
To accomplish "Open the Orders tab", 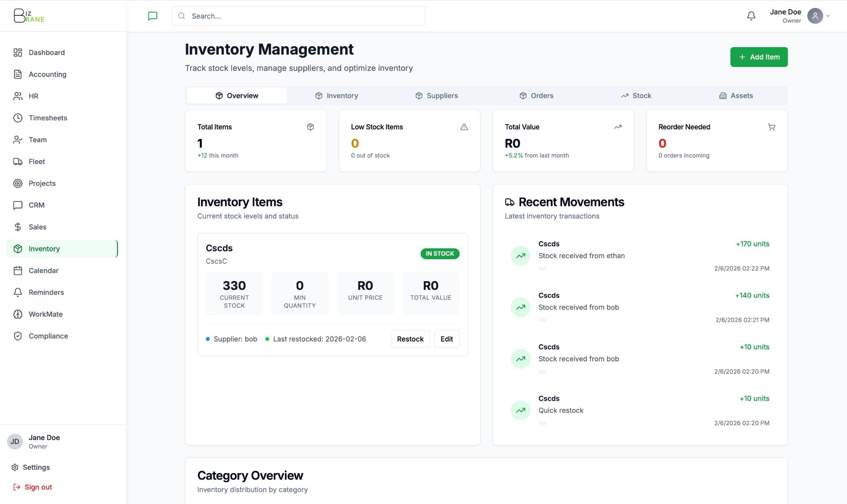I will [x=536, y=96].
